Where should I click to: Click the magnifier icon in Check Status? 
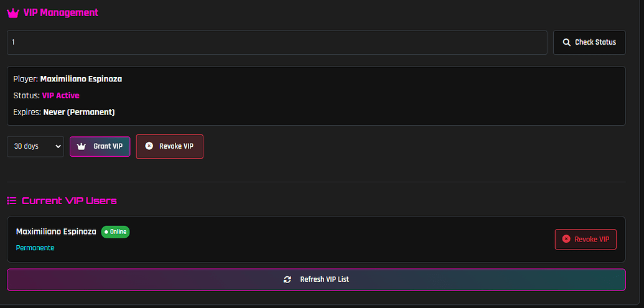click(566, 42)
